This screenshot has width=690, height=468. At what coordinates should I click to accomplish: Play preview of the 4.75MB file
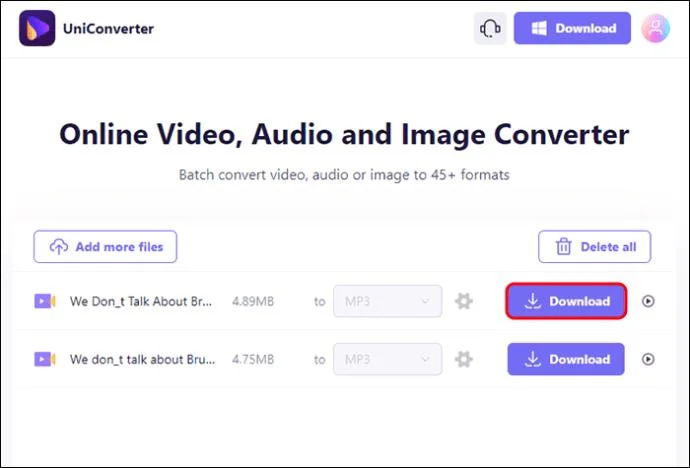pyautogui.click(x=648, y=359)
